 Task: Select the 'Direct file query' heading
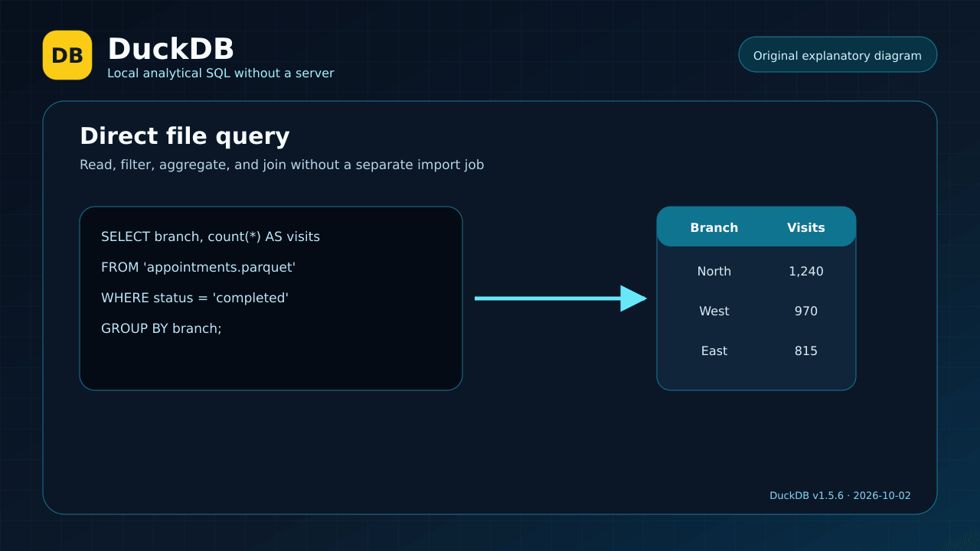point(185,136)
